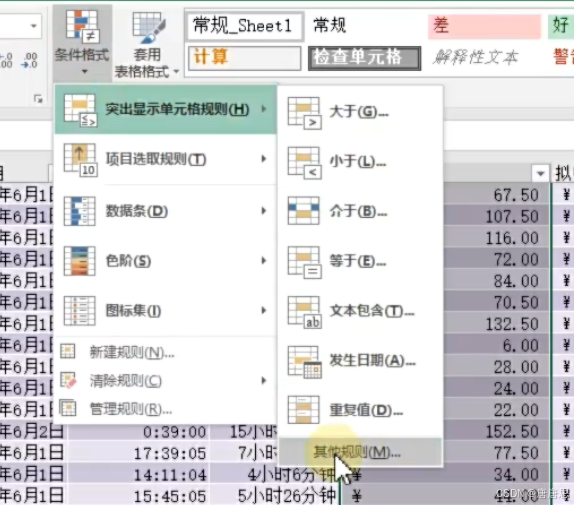Select 大于(G)... rule option
Screen dimensions: 574x505
[x=360, y=112]
